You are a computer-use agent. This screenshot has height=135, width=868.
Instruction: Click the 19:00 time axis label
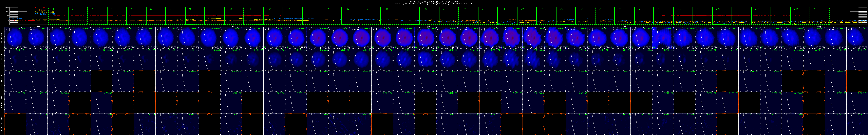click(x=819, y=26)
